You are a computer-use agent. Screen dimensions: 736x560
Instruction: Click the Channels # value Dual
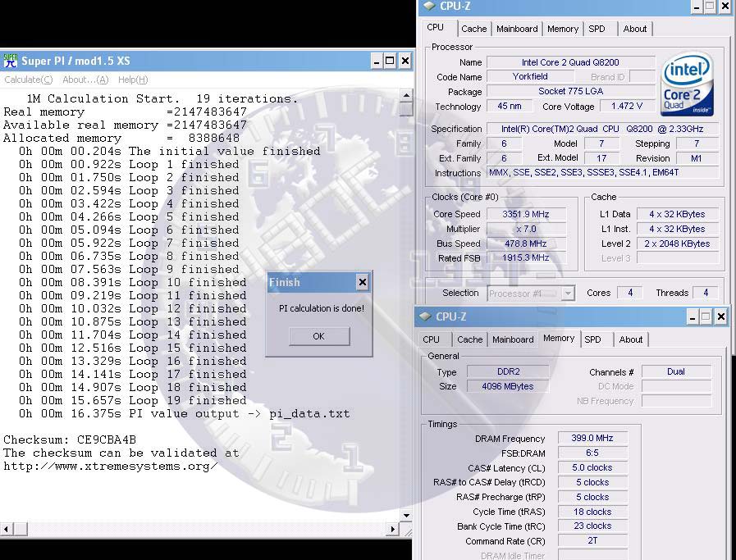tap(676, 371)
